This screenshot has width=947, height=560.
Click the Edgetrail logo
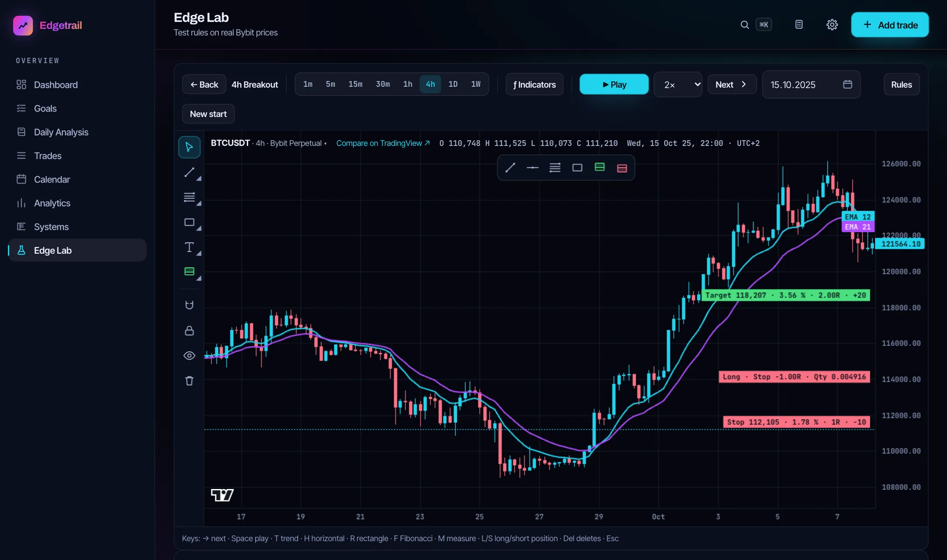point(47,25)
